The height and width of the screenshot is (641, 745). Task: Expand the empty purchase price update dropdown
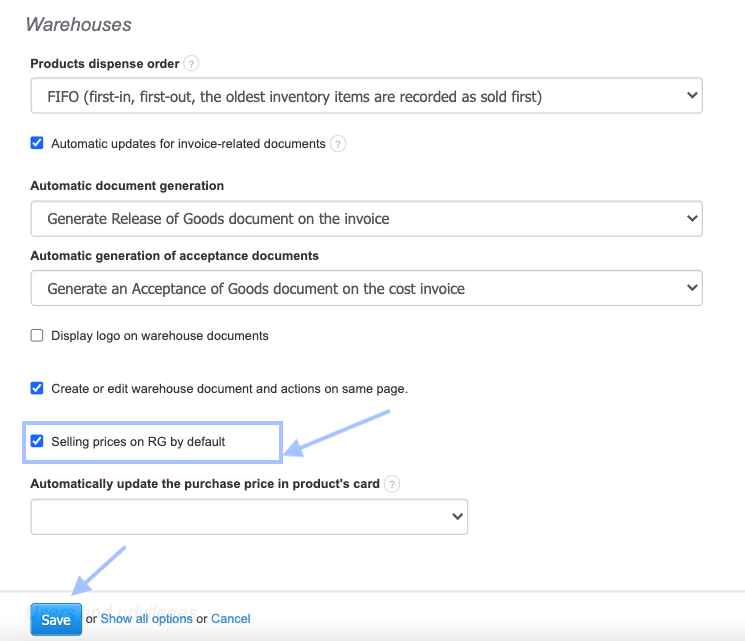click(249, 516)
